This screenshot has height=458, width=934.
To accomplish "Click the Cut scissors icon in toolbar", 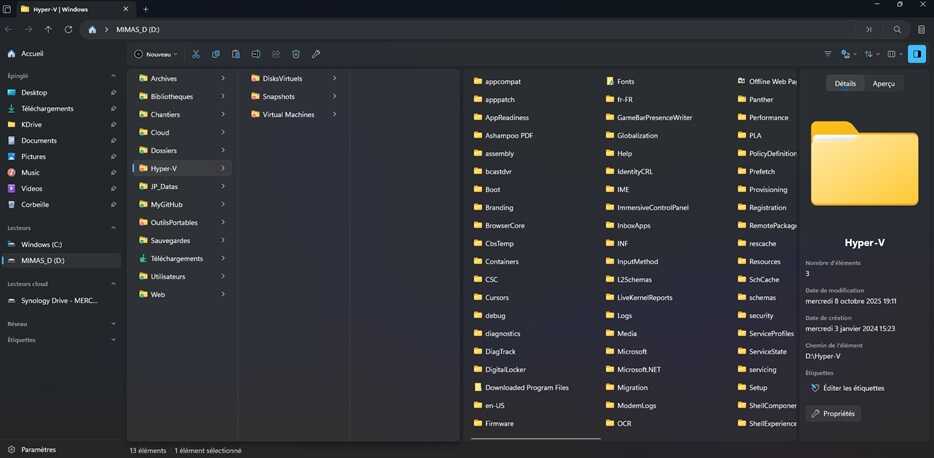I will pyautogui.click(x=195, y=54).
